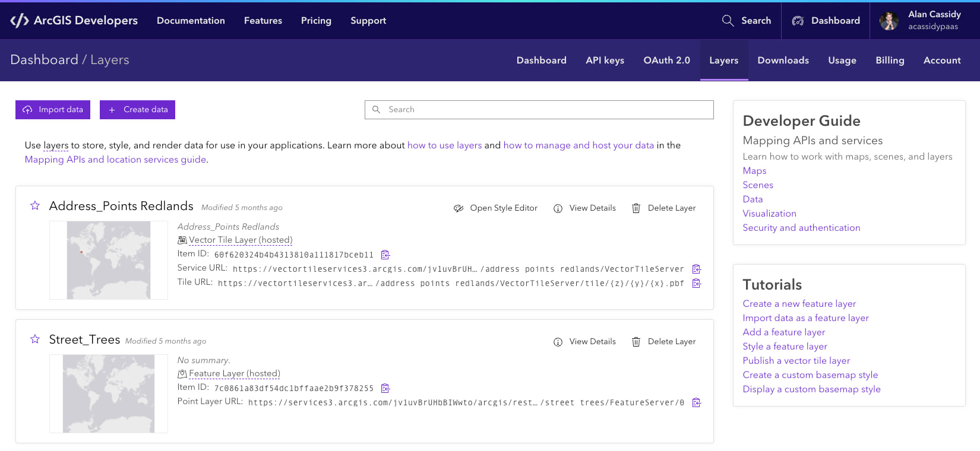Viewport: 980px width, 451px height.
Task: Click the Import data button
Action: pos(53,110)
